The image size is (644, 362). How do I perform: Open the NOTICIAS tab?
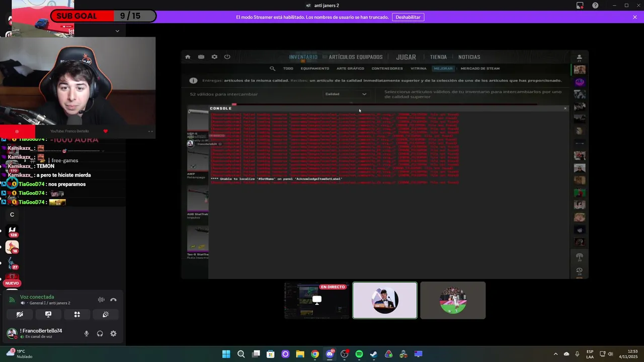469,57
